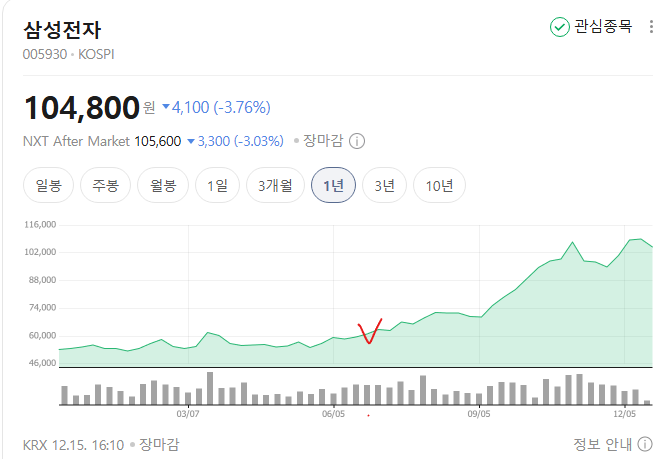
Task: Switch chart range to 3개월
Action: tap(275, 185)
